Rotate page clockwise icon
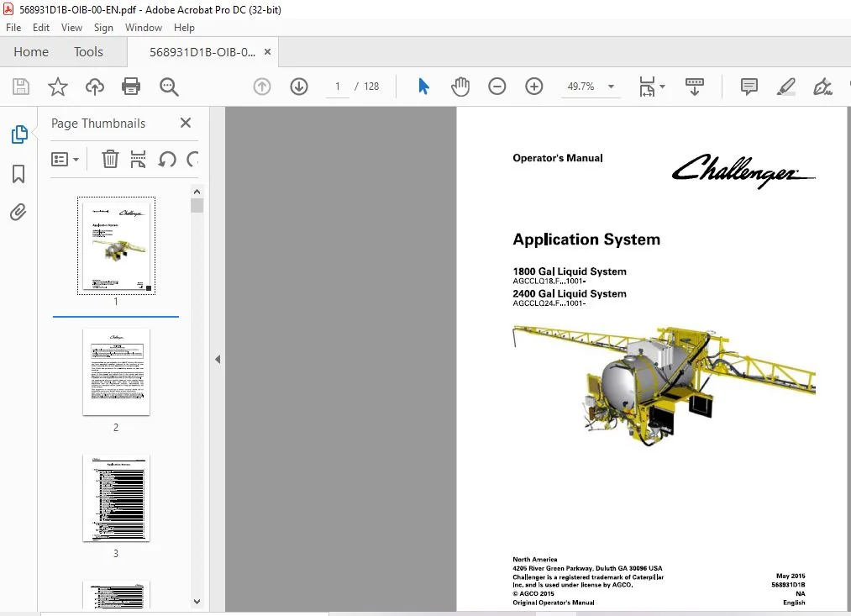Viewport: 851px width, 616px height. pos(192,159)
